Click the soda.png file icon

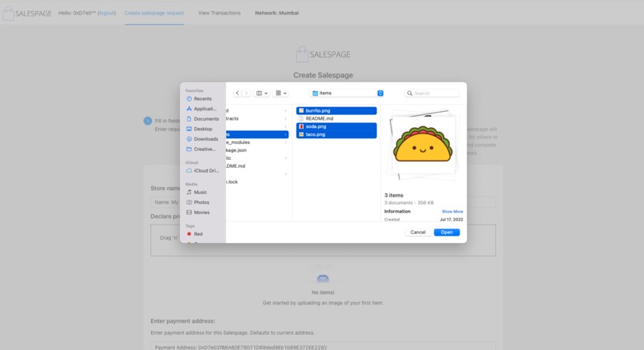click(301, 126)
